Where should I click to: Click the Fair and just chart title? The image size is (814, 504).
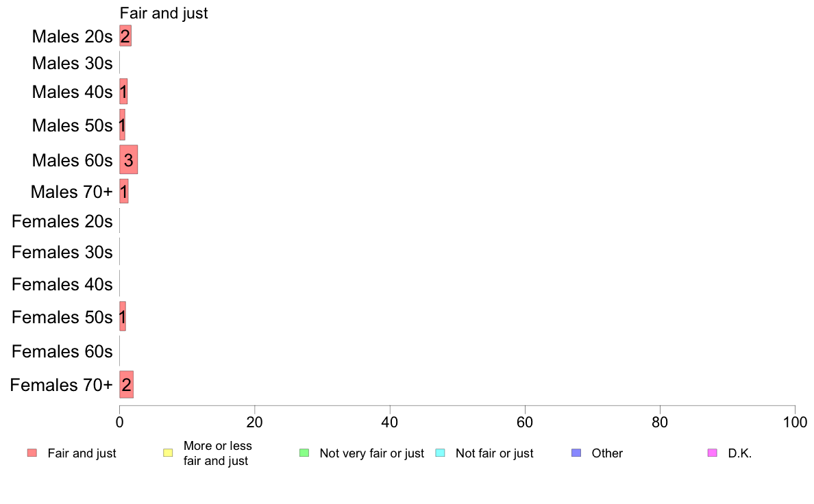click(x=164, y=14)
